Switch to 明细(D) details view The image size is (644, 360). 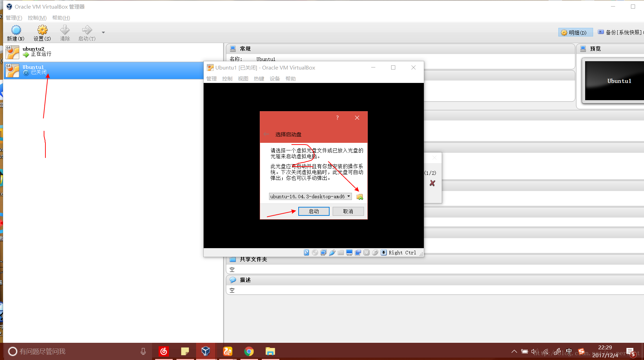575,32
